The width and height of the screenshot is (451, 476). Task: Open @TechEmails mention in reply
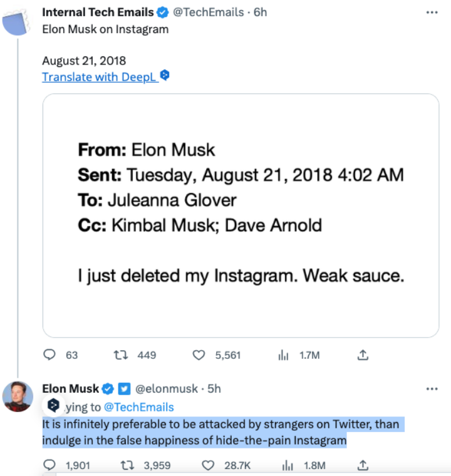pos(138,407)
